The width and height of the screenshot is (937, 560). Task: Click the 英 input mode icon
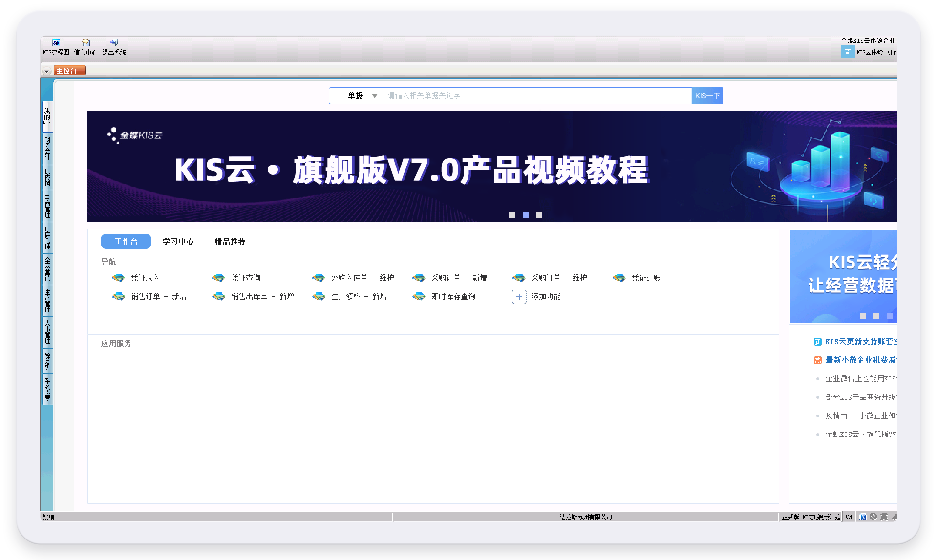884,517
